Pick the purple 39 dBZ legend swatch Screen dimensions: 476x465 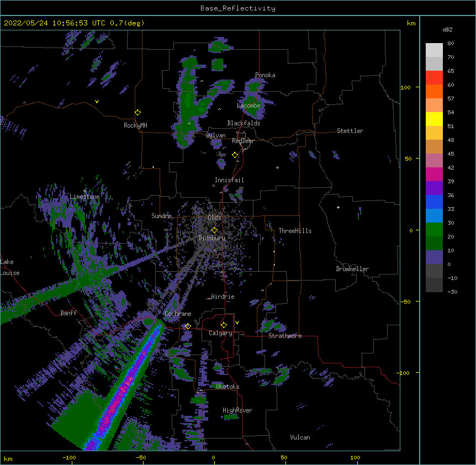tap(434, 188)
